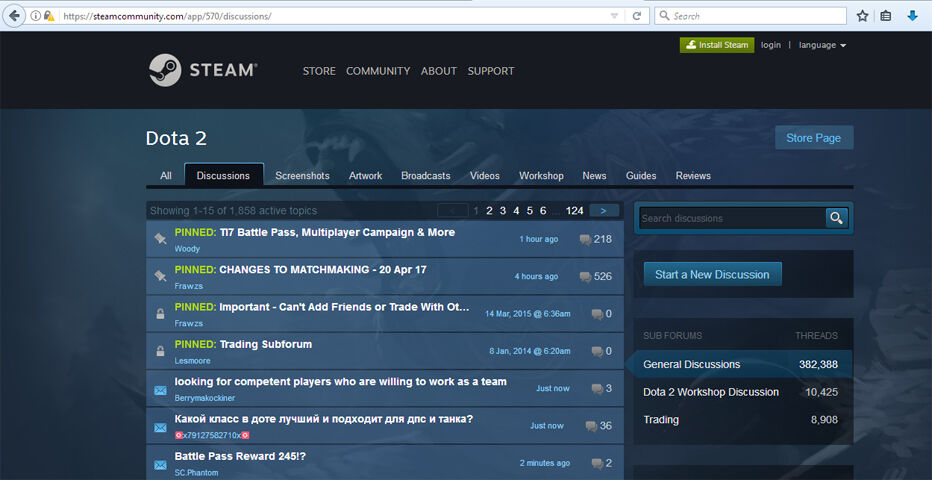Click the padlock warning icon in address bar
The image size is (932, 480).
coord(49,16)
